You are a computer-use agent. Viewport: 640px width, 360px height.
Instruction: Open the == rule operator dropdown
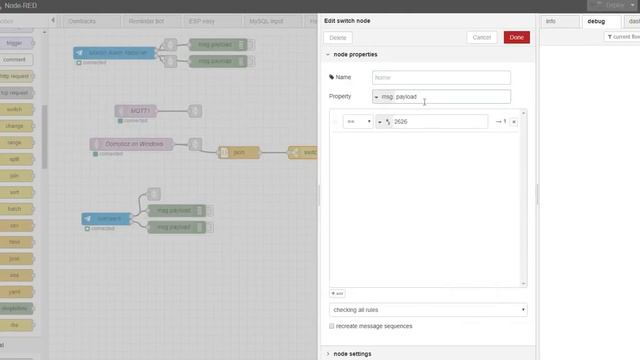pyautogui.click(x=358, y=122)
